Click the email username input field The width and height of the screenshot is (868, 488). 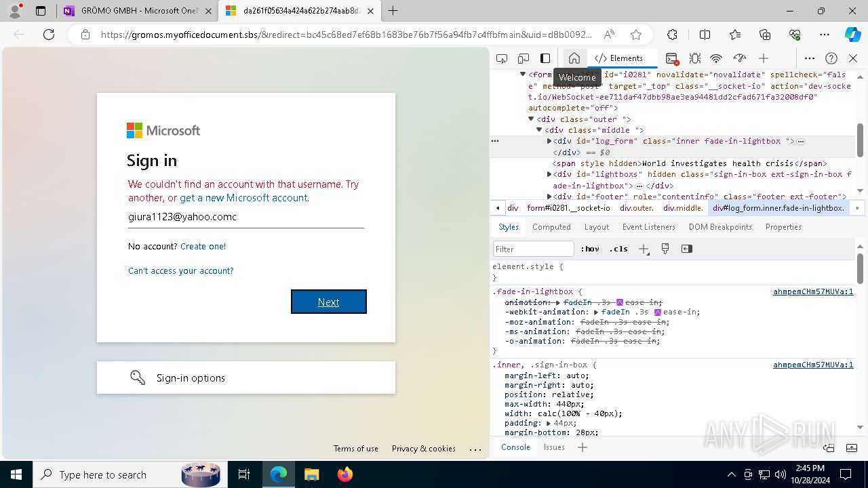point(246,217)
